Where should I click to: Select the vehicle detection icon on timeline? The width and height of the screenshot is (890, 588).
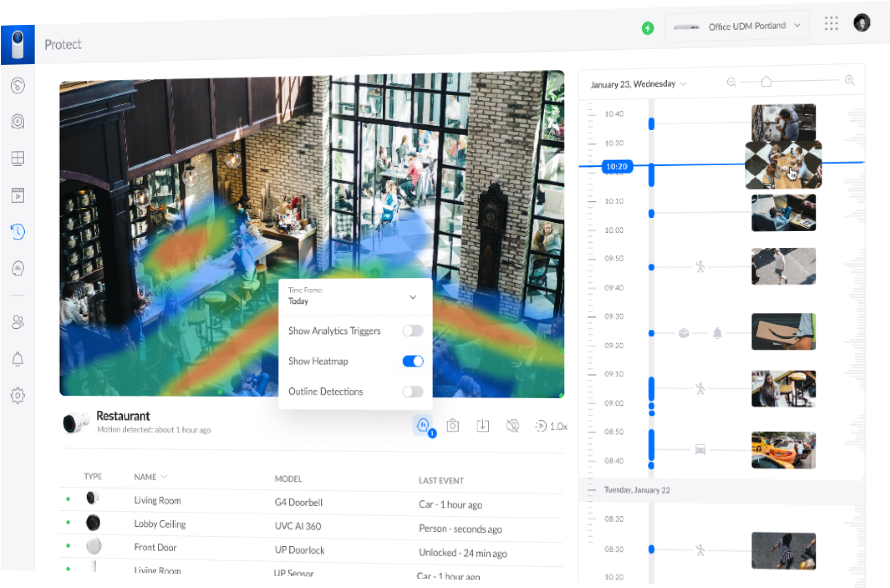point(700,449)
